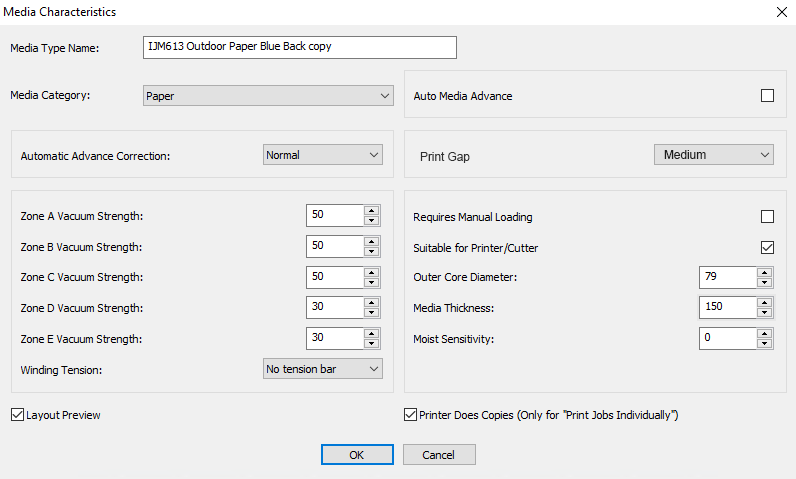Enable Auto Media Advance checkbox
The height and width of the screenshot is (479, 796).
767,96
